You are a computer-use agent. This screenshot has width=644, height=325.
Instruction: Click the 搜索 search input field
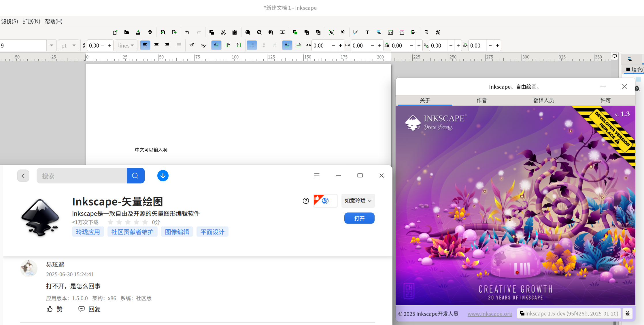pos(82,176)
